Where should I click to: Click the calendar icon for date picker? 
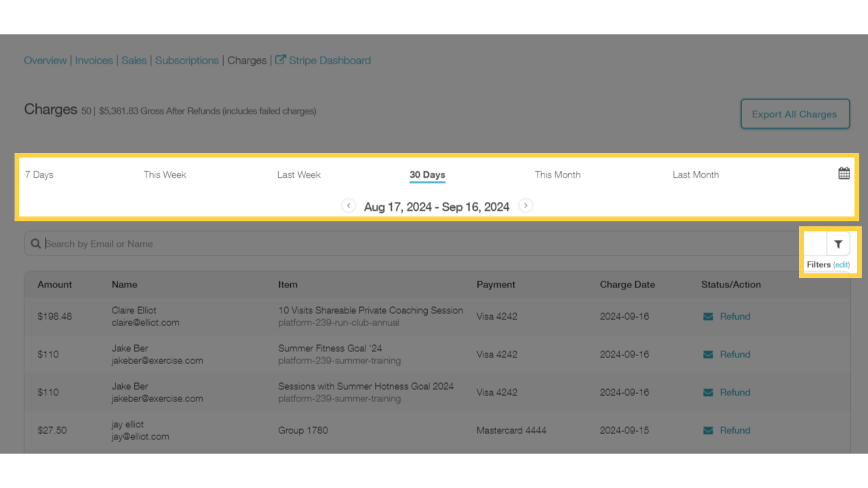[x=844, y=174]
